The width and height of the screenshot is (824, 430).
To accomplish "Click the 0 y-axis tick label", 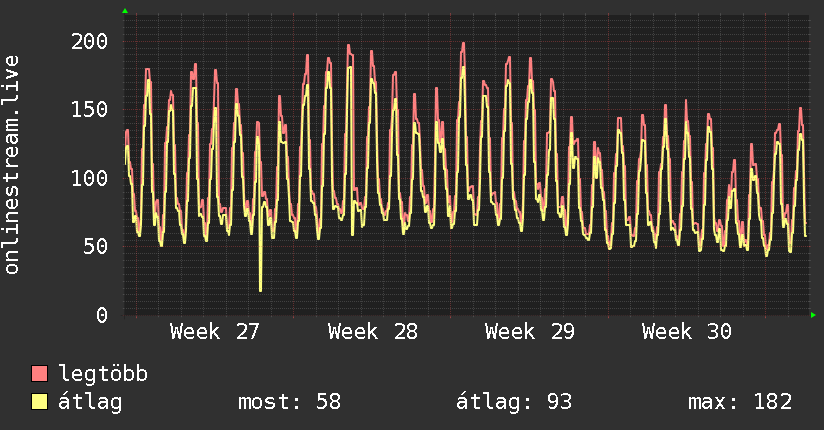I will [x=102, y=315].
